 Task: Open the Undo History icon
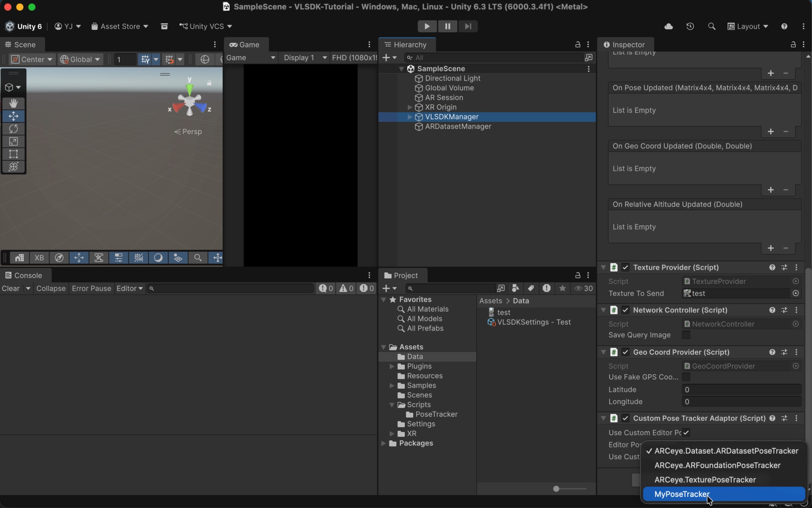tap(690, 26)
